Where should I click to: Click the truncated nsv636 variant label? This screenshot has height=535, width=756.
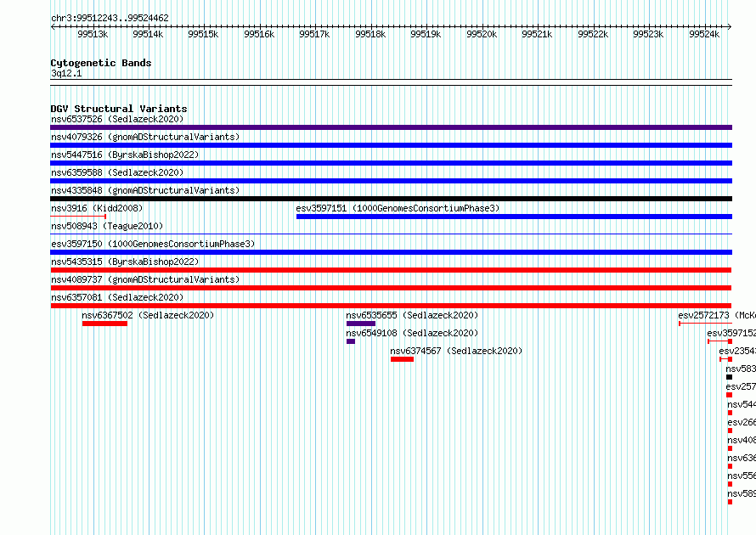[742, 458]
